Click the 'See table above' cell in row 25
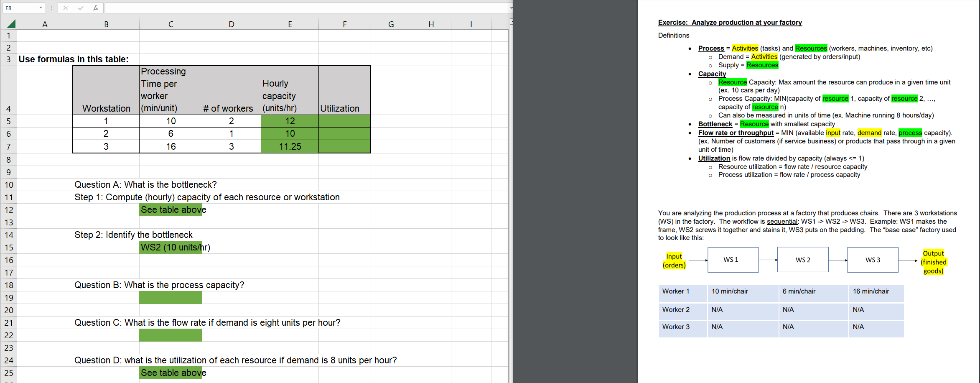This screenshot has height=383, width=980. 171,373
